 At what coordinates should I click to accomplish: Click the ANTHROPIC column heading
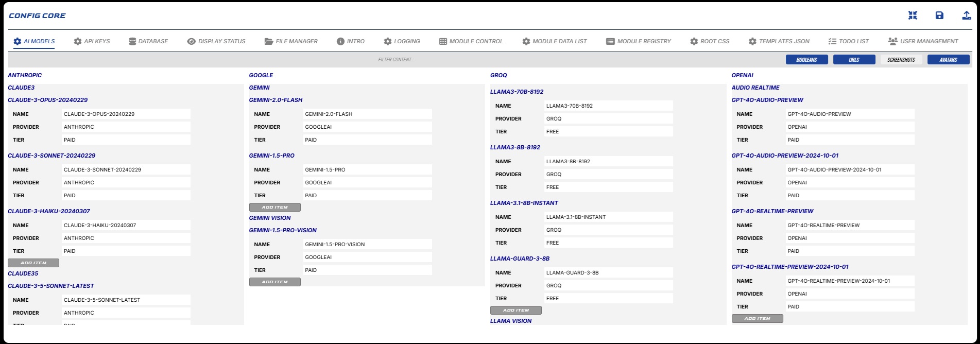tap(25, 75)
